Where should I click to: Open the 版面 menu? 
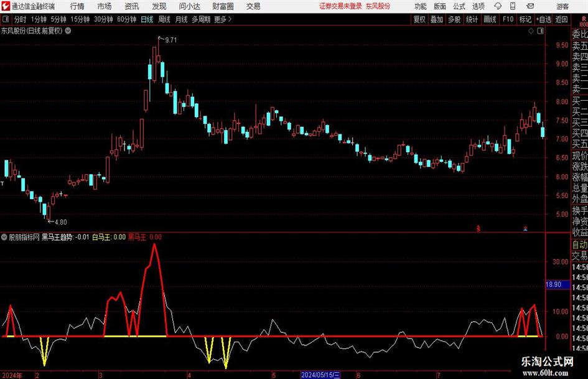click(x=440, y=6)
